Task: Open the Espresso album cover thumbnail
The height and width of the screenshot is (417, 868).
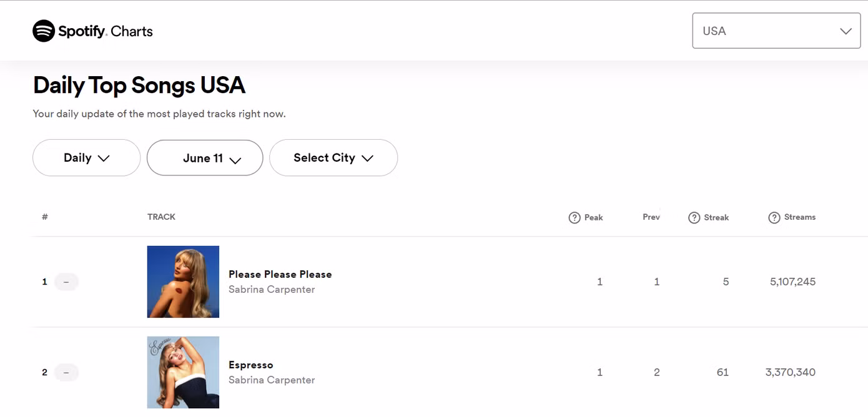Action: coord(183,372)
